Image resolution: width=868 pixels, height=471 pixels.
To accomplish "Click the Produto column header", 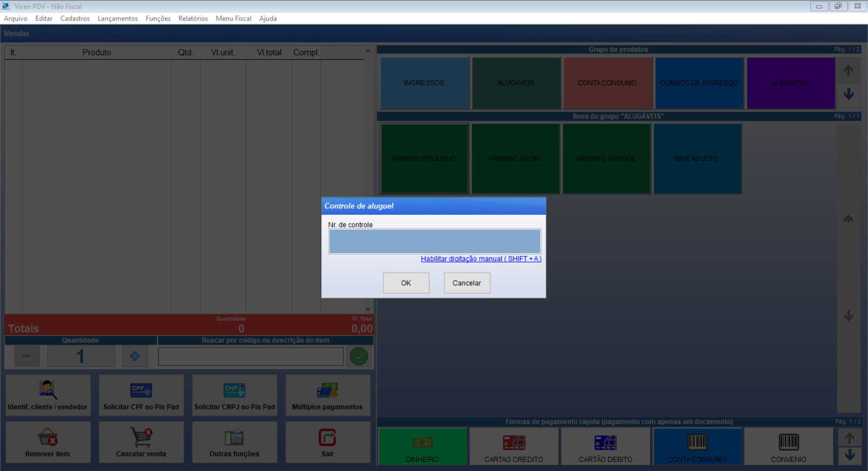I will 97,52.
